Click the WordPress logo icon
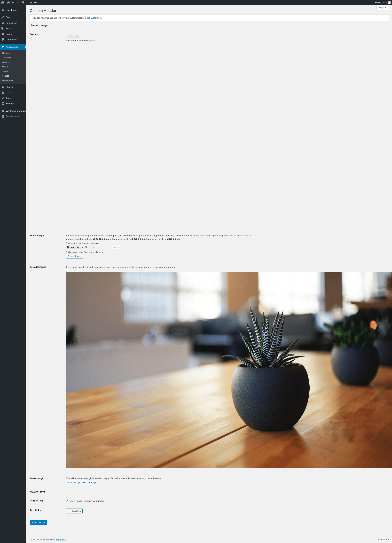392x543 pixels. [3, 3]
